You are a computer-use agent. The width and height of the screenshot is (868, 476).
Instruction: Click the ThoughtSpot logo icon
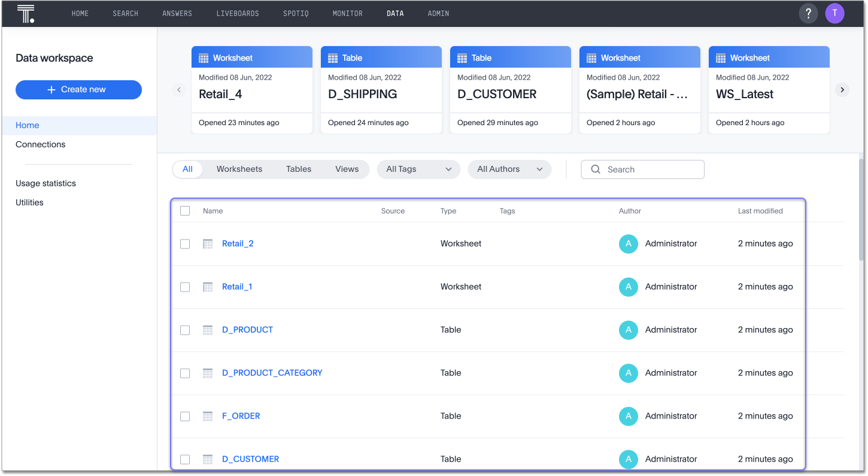(25, 13)
